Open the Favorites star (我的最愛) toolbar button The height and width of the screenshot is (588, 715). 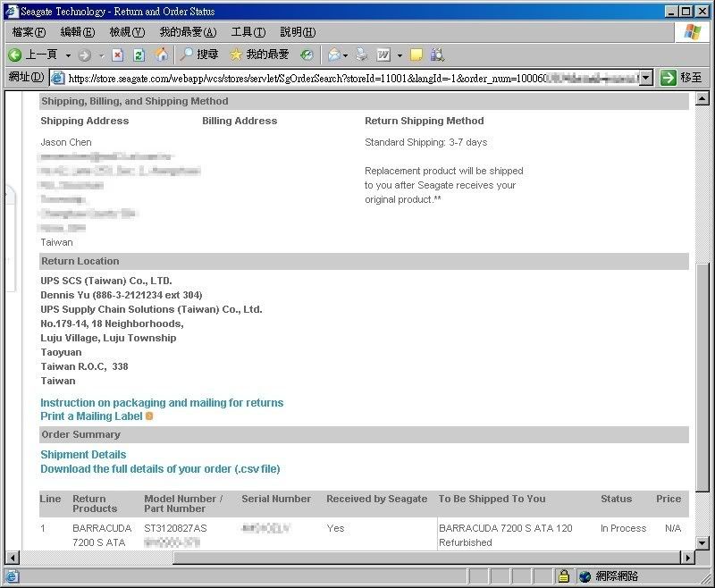[259, 55]
